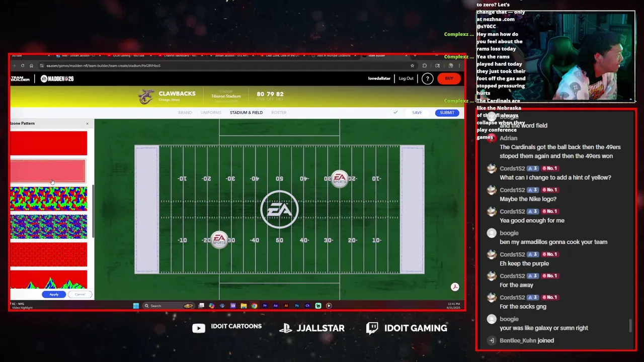The image size is (644, 362).
Task: Click the red BUY button
Action: tap(449, 78)
